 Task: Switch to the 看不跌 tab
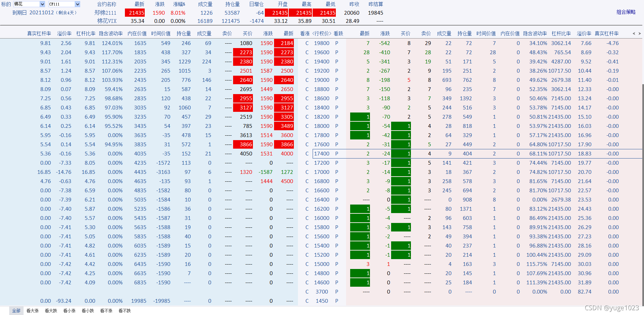pyautogui.click(x=125, y=311)
